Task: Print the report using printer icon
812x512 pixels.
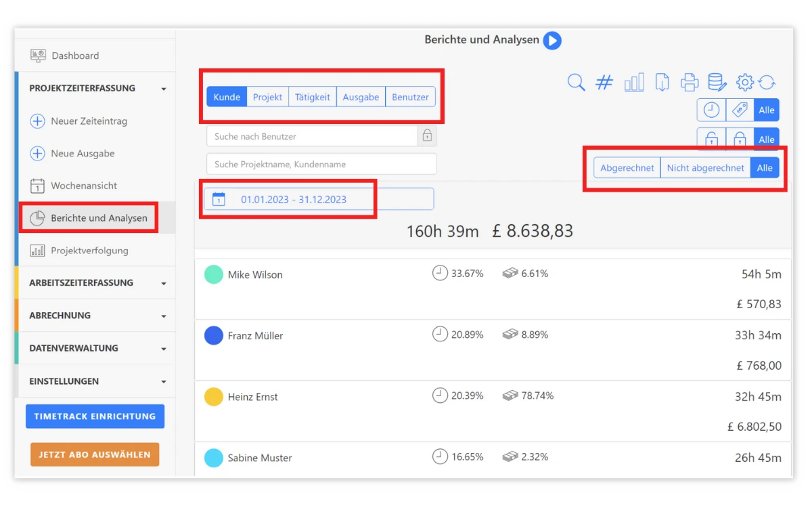Action: tap(690, 83)
